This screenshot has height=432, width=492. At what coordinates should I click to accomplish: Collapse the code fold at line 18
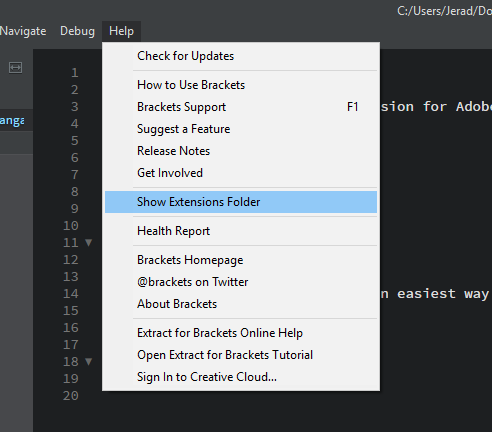tap(88, 362)
